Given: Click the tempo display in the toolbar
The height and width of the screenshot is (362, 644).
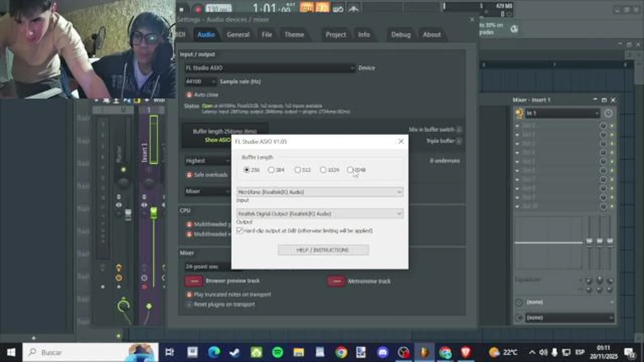Looking at the screenshot, I should [219, 8].
